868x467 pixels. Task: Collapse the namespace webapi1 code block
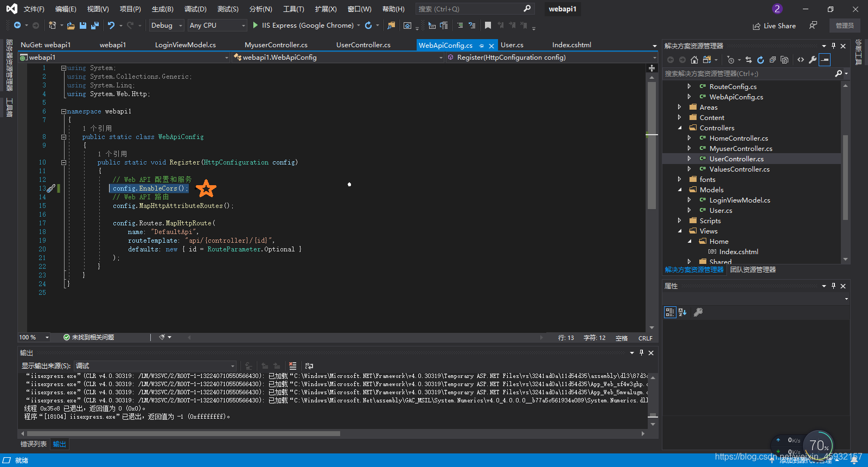(x=63, y=111)
